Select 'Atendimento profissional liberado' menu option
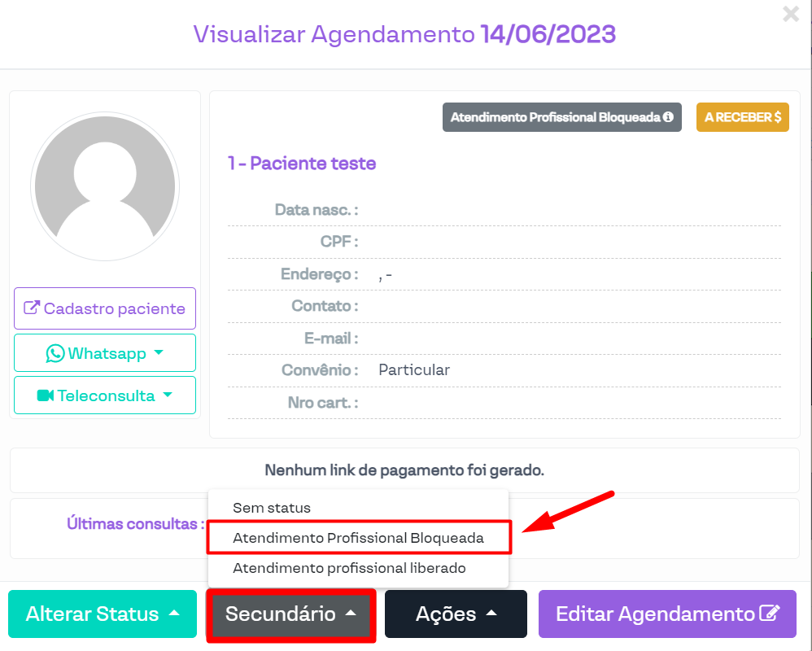 coord(349,568)
